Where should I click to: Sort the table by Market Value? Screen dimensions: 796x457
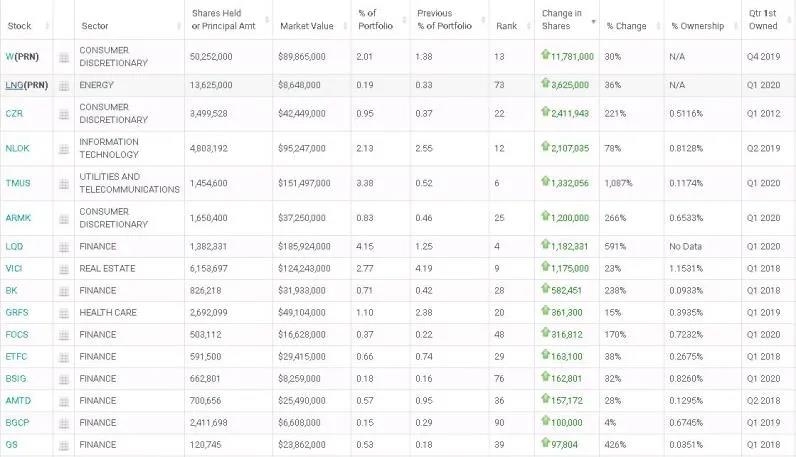(x=307, y=26)
